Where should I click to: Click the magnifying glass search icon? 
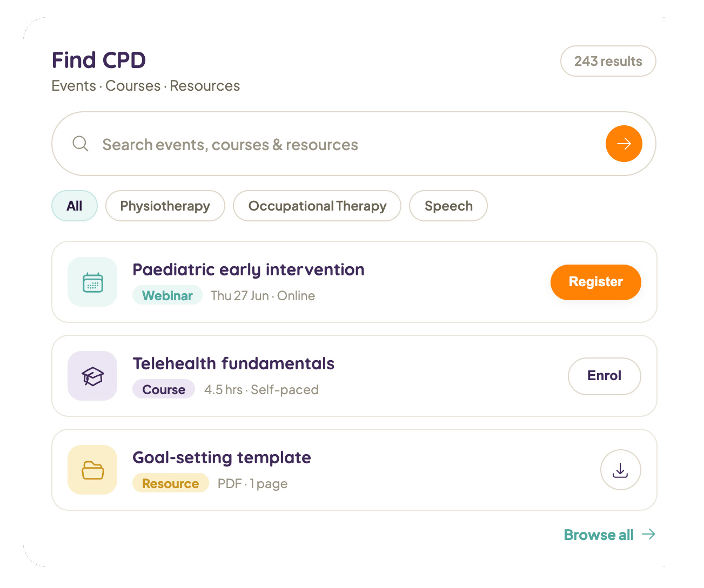point(81,144)
